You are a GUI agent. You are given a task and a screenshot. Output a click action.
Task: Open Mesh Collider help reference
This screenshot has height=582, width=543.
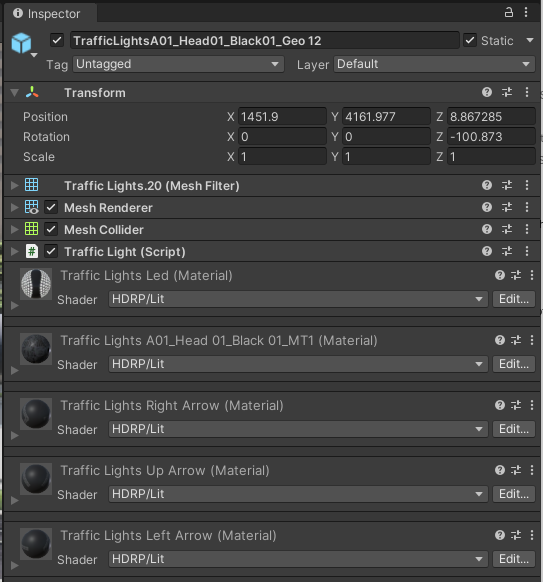click(x=487, y=229)
